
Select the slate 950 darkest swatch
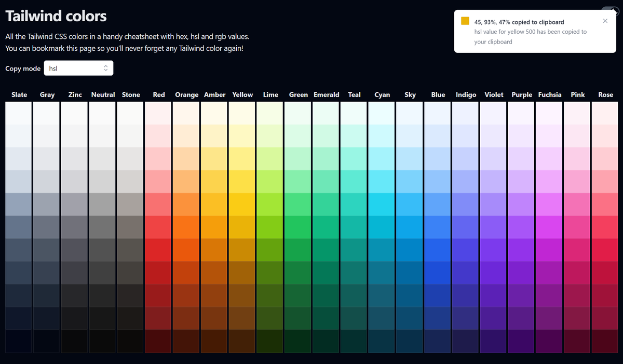point(19,341)
